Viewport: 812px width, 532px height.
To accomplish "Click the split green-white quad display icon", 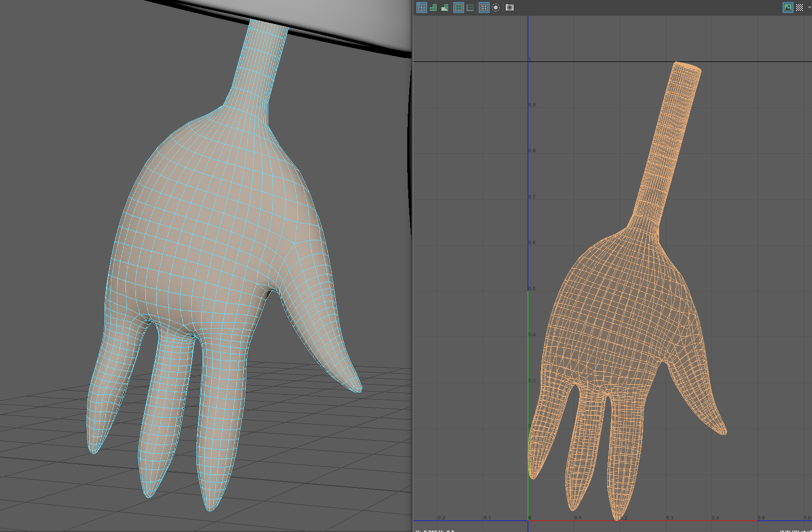I will (x=445, y=7).
